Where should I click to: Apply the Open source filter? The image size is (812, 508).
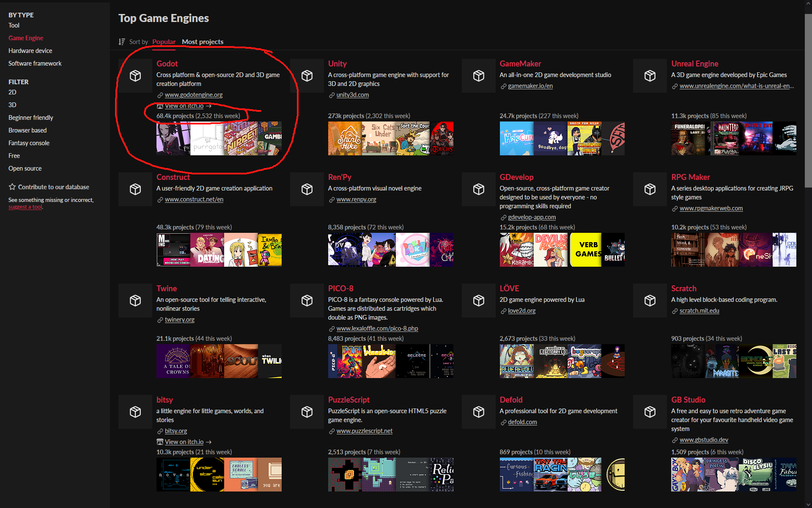[25, 168]
